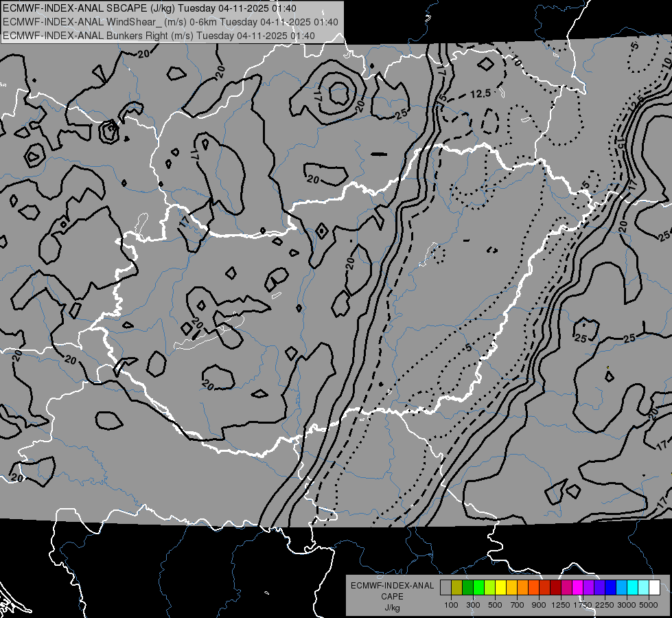This screenshot has width=672, height=618.
Task: Click the cyan legend swatch
Action: (x=633, y=587)
